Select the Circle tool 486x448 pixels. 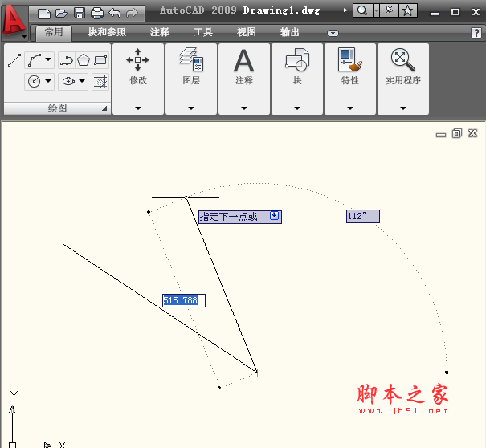tap(34, 81)
